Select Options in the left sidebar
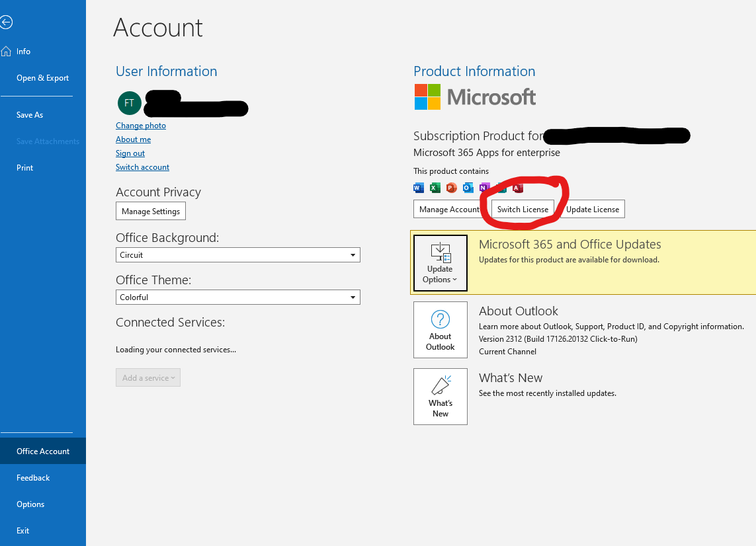This screenshot has height=546, width=756. click(x=30, y=504)
